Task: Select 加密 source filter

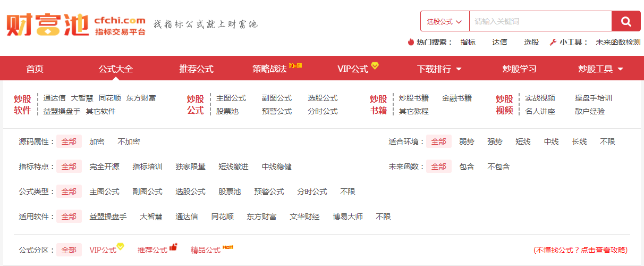Action: (x=97, y=142)
